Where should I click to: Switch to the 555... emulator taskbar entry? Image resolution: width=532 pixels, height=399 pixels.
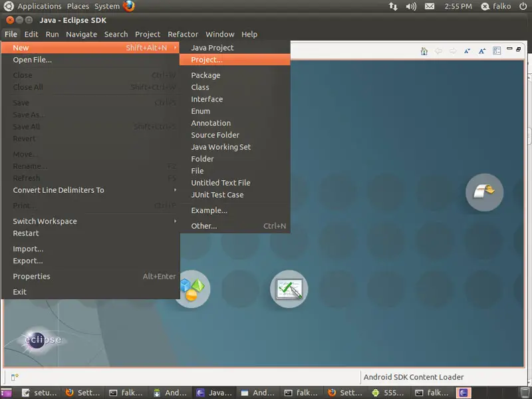(x=388, y=393)
